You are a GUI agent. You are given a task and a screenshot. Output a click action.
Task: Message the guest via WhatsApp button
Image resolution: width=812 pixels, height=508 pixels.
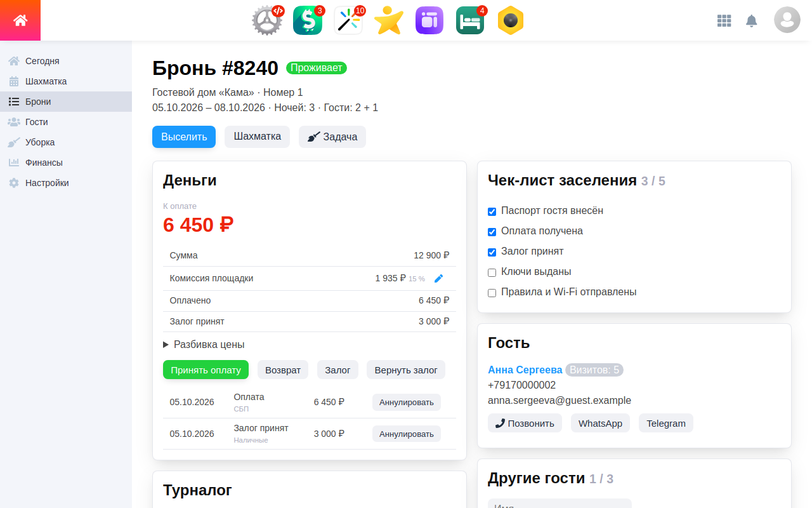pyautogui.click(x=600, y=423)
